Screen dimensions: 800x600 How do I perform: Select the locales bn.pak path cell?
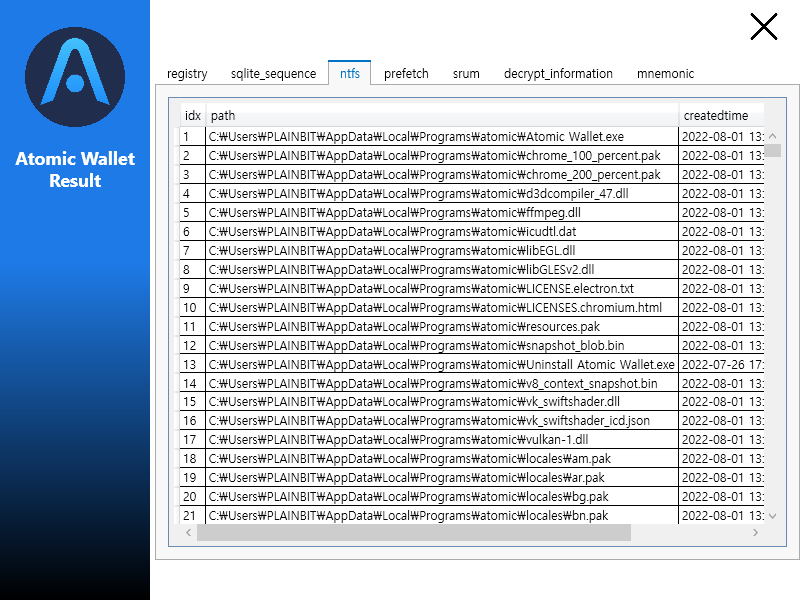[x=442, y=515]
